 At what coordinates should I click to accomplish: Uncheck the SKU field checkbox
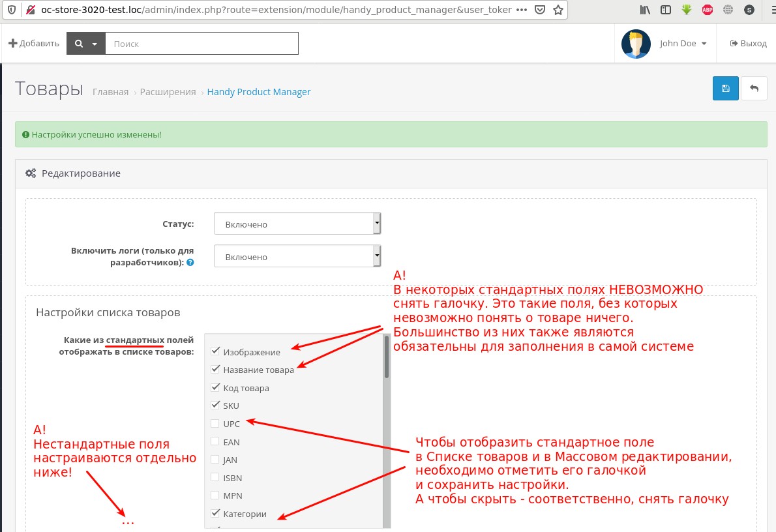click(216, 406)
